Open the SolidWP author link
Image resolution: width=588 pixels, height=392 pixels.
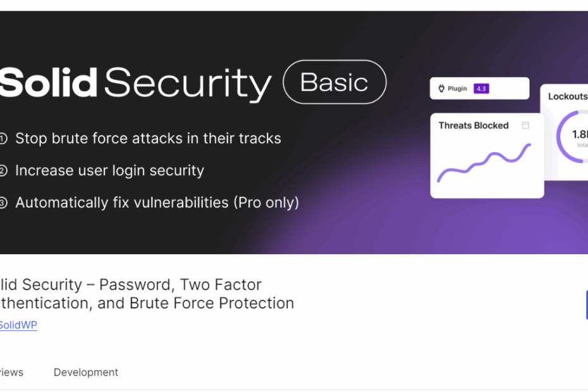click(x=18, y=325)
